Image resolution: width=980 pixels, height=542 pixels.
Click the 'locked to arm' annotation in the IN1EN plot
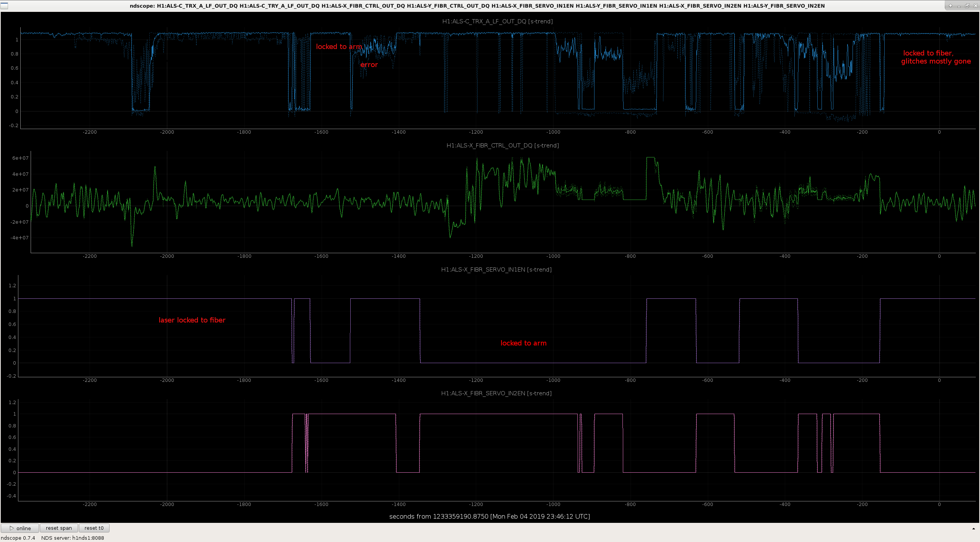pos(524,343)
